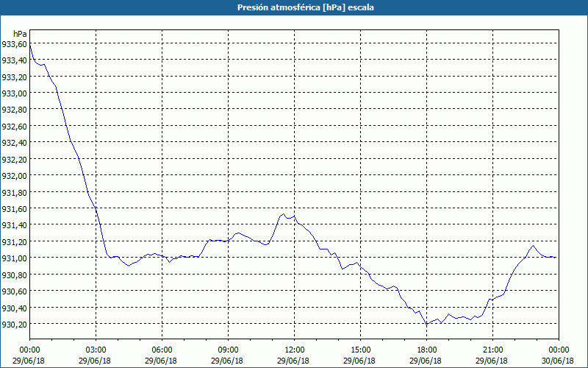Click the 932,20 y-axis value

[14, 159]
